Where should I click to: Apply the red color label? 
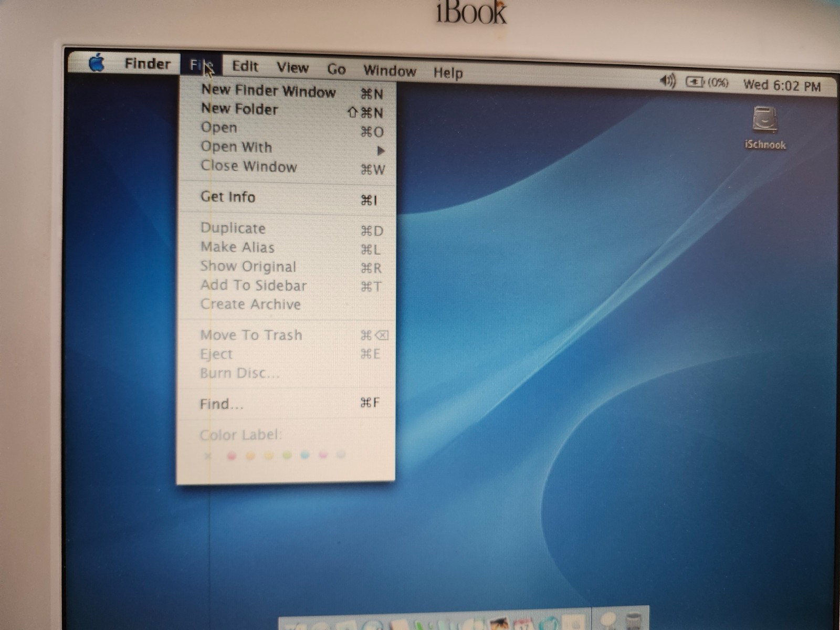click(x=231, y=456)
